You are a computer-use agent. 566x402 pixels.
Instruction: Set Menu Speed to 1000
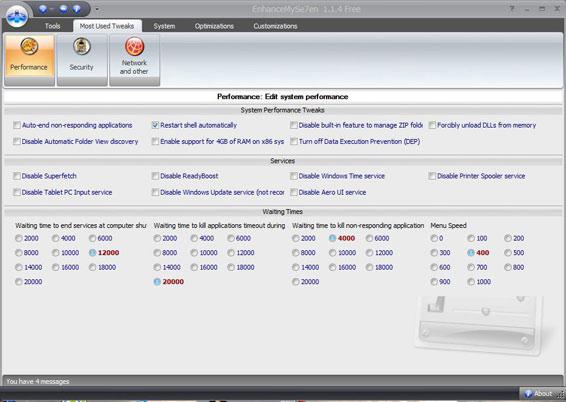tap(471, 282)
